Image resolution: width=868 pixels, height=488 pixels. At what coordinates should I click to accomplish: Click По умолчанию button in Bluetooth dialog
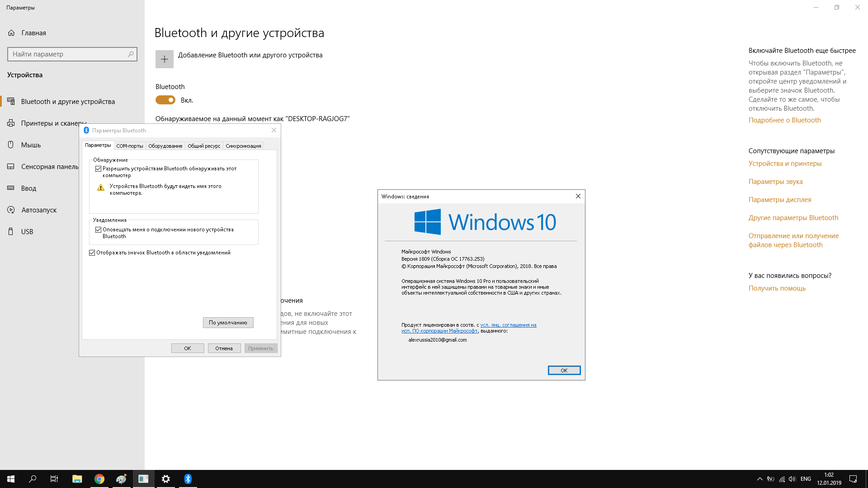228,323
